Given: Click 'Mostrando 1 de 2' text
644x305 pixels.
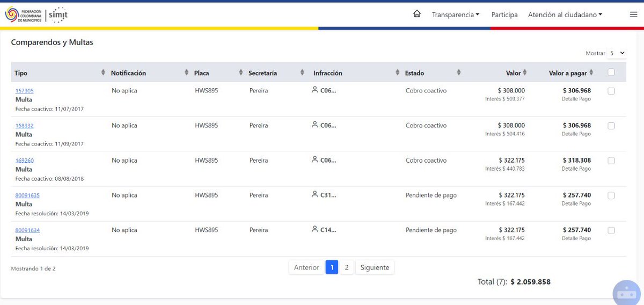Looking at the screenshot, I should [x=33, y=268].
